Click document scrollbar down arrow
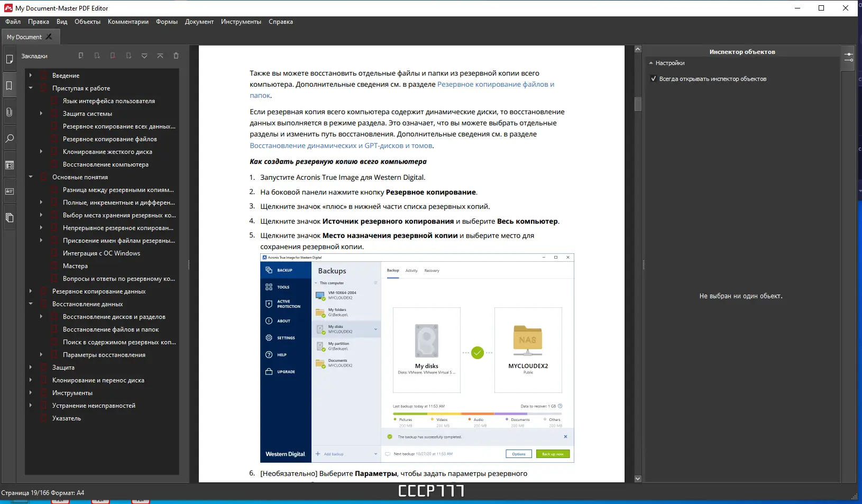 (638, 479)
